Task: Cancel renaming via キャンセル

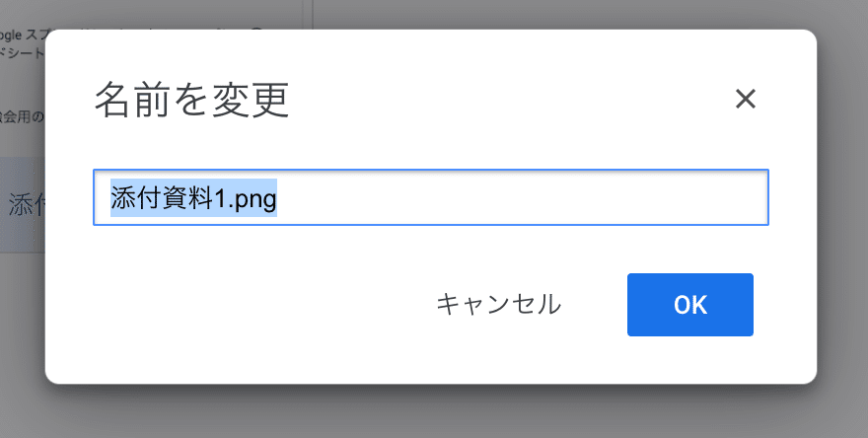Action: (498, 305)
